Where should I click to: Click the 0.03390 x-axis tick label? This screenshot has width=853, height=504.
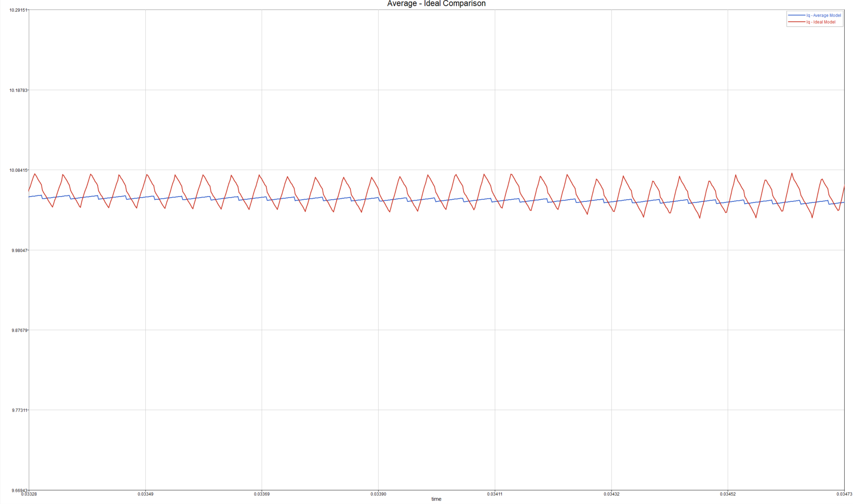tap(378, 494)
